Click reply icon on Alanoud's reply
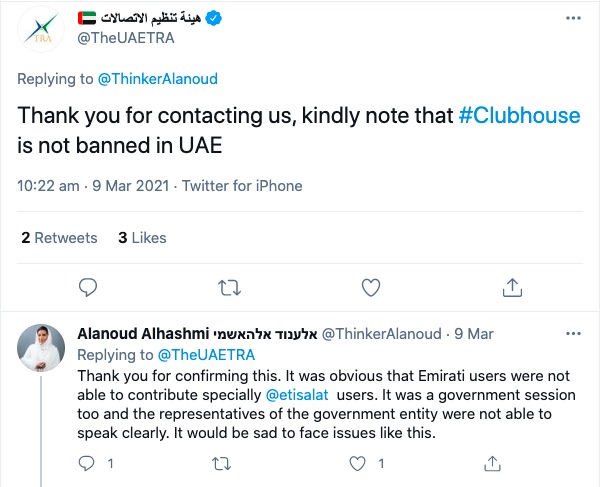 click(x=86, y=464)
